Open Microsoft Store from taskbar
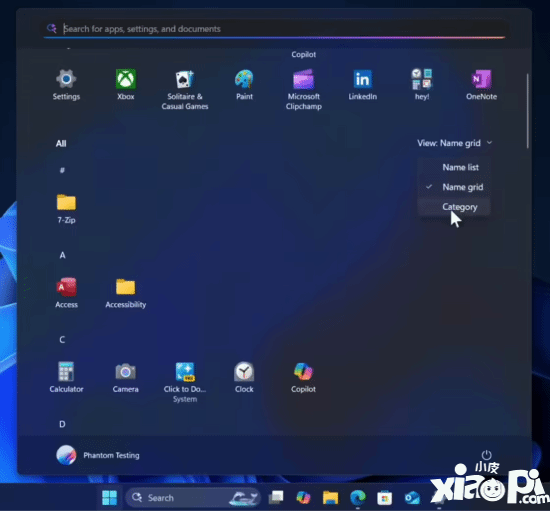This screenshot has width=550, height=511. (384, 497)
